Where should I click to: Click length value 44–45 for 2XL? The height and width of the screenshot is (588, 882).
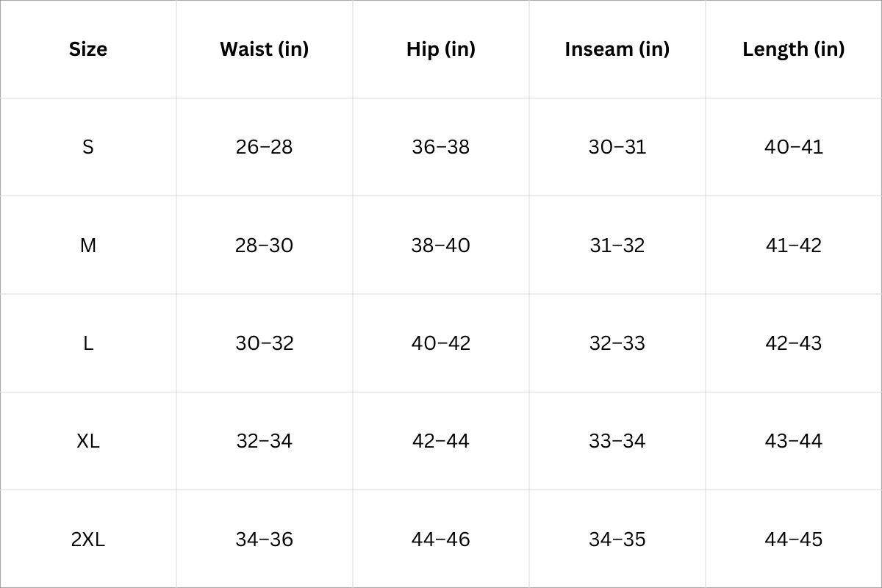click(794, 539)
